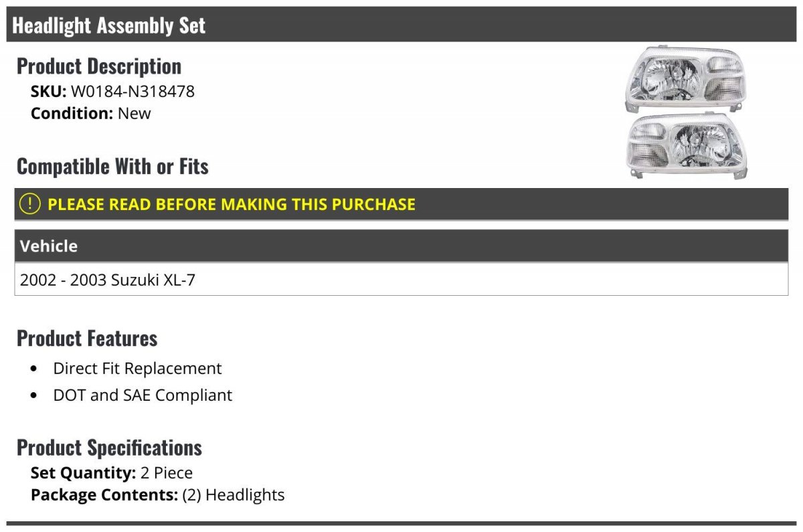Click the Set Quantity: 2 Piece line
803x532 pixels.
coord(112,472)
